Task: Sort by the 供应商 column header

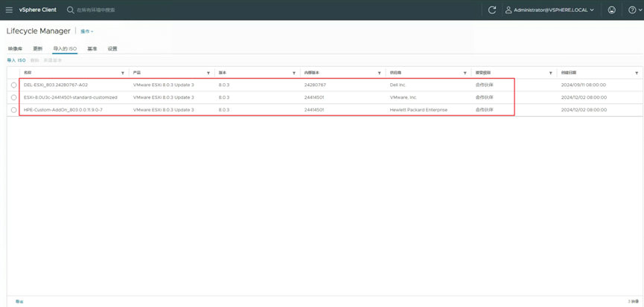Action: coord(397,73)
